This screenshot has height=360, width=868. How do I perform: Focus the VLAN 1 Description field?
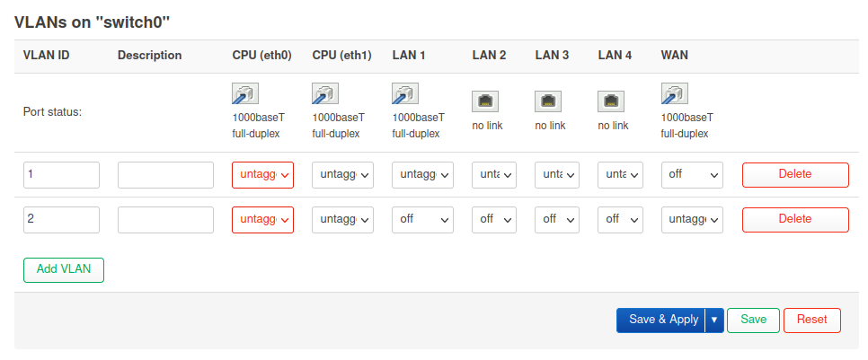tap(165, 175)
